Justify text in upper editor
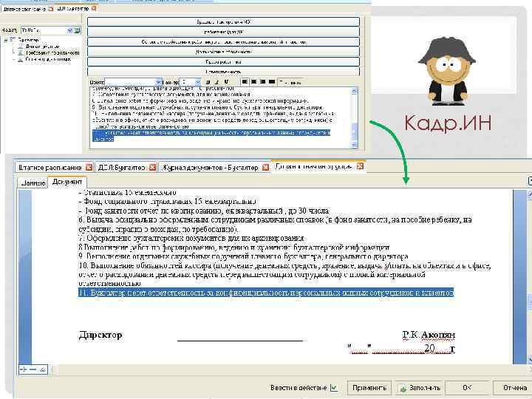Viewport: 532px width, 399px height. coord(271,82)
